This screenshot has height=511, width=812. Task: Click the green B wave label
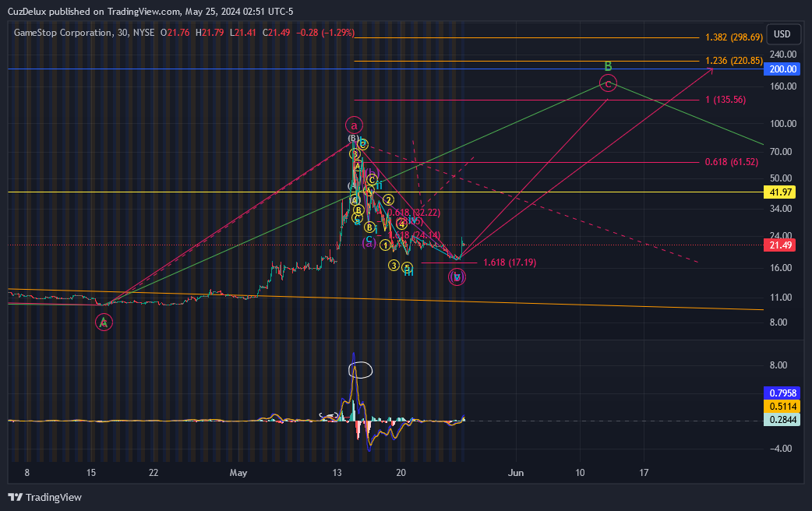coord(608,66)
